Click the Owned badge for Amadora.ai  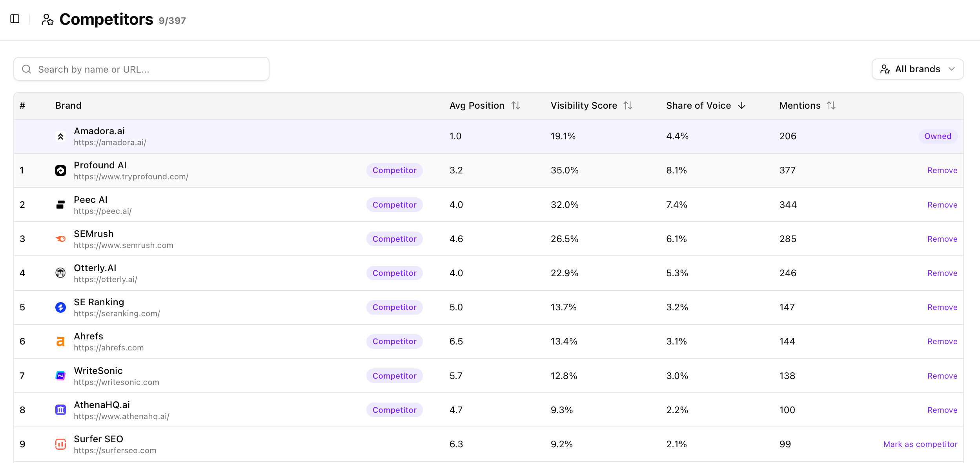[x=938, y=136]
